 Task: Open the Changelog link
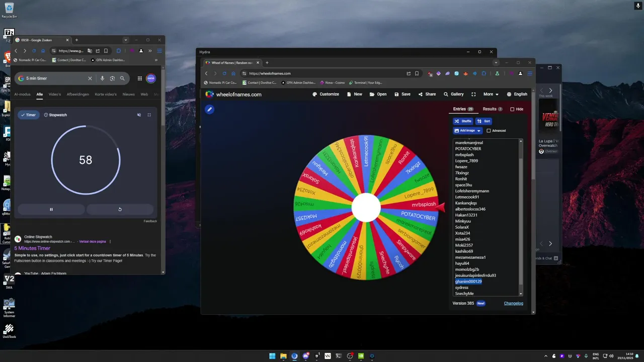[x=514, y=303]
